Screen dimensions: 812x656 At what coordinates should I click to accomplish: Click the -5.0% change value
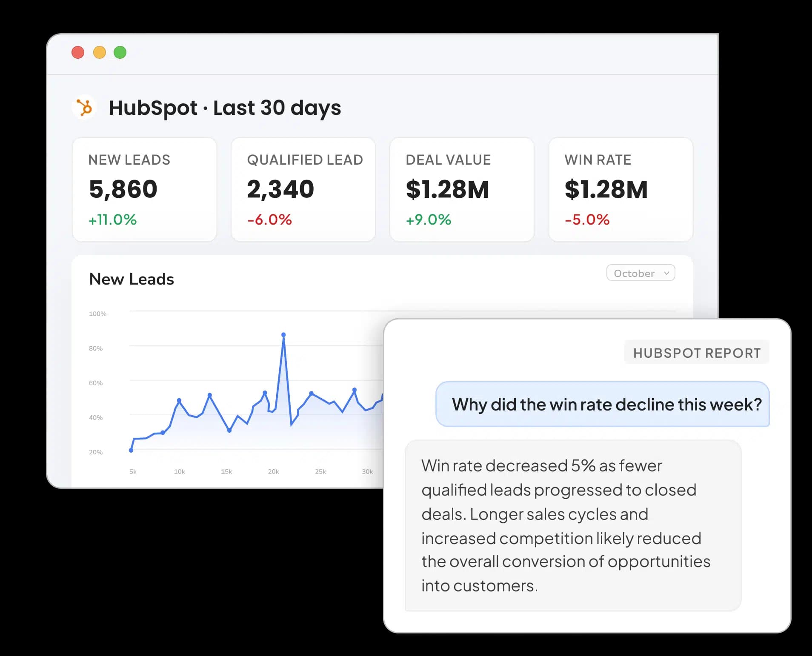587,220
